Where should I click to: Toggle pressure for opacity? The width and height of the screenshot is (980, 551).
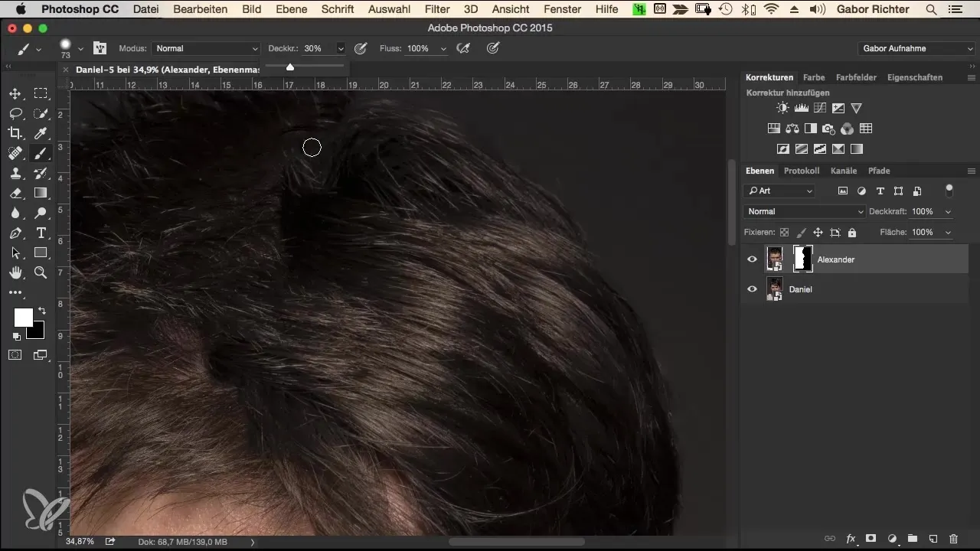359,48
